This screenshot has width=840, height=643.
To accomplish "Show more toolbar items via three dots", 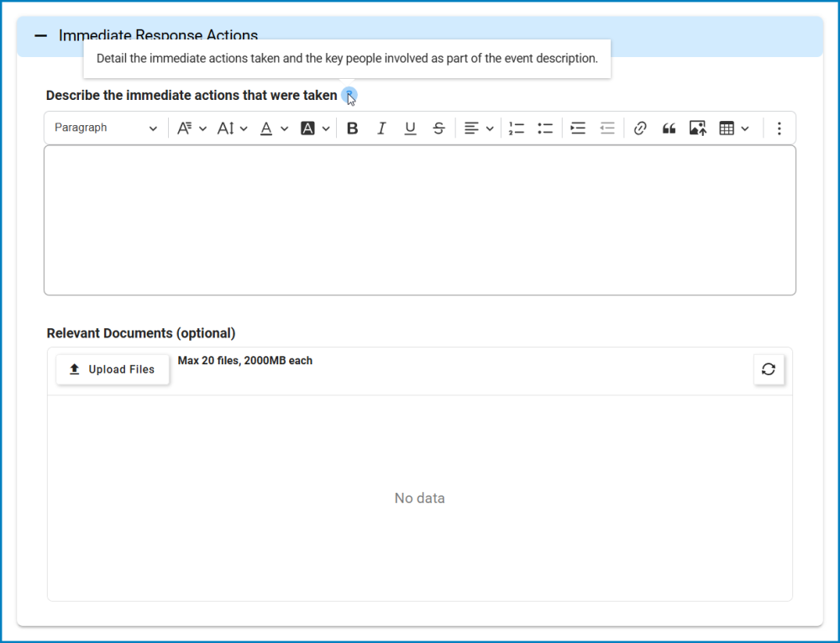I will (x=779, y=128).
